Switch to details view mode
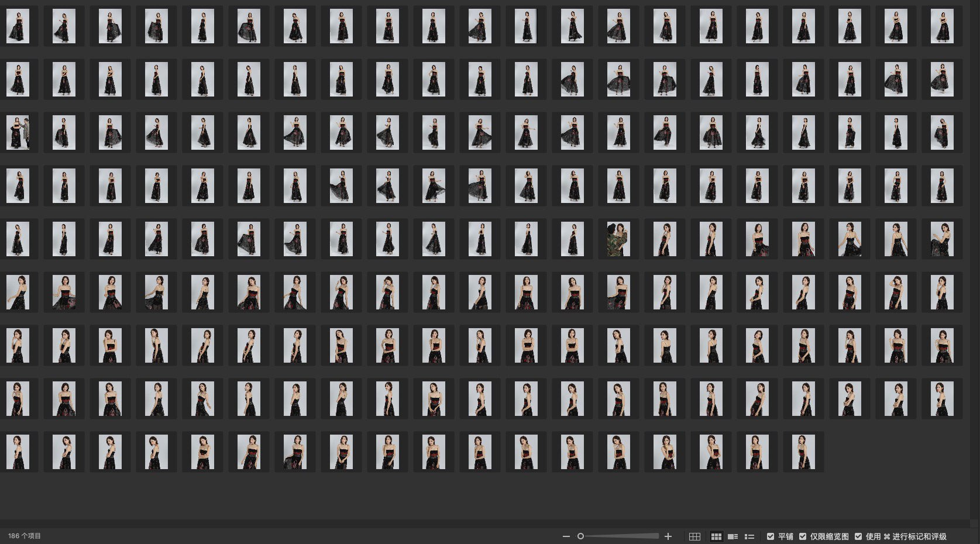Image resolution: width=980 pixels, height=544 pixels. [733, 536]
